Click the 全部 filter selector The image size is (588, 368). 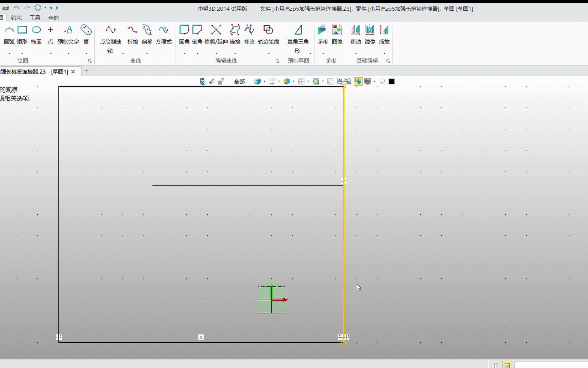tap(239, 82)
